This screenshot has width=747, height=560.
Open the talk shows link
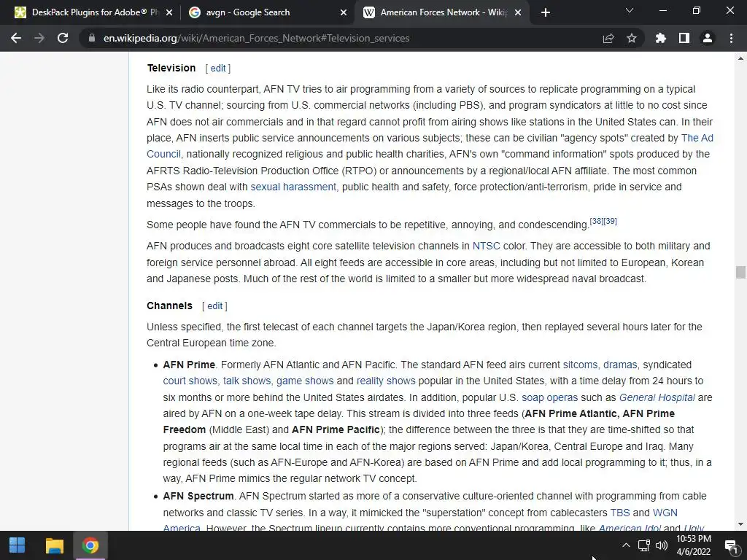click(247, 381)
